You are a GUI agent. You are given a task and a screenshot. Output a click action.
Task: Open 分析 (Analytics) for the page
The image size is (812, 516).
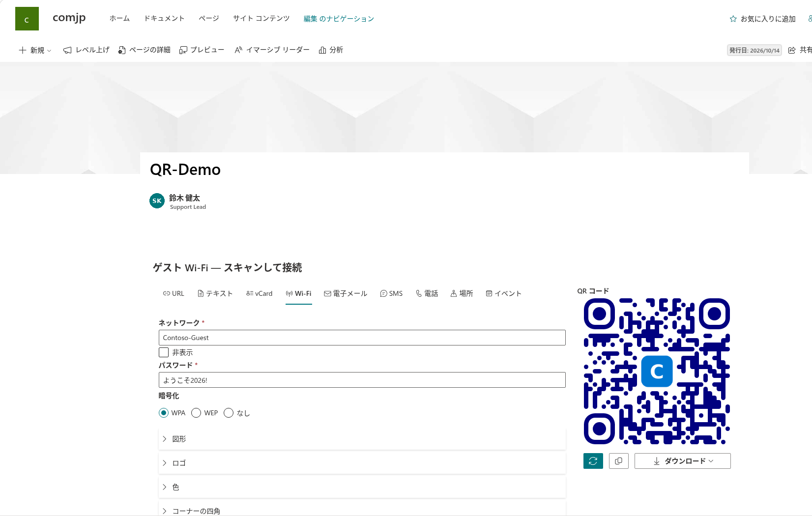click(331, 50)
